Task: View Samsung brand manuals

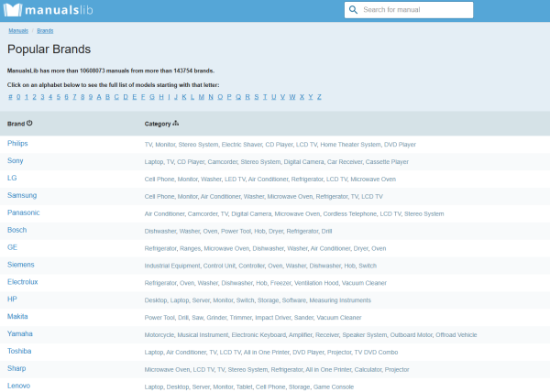Action: [22, 195]
